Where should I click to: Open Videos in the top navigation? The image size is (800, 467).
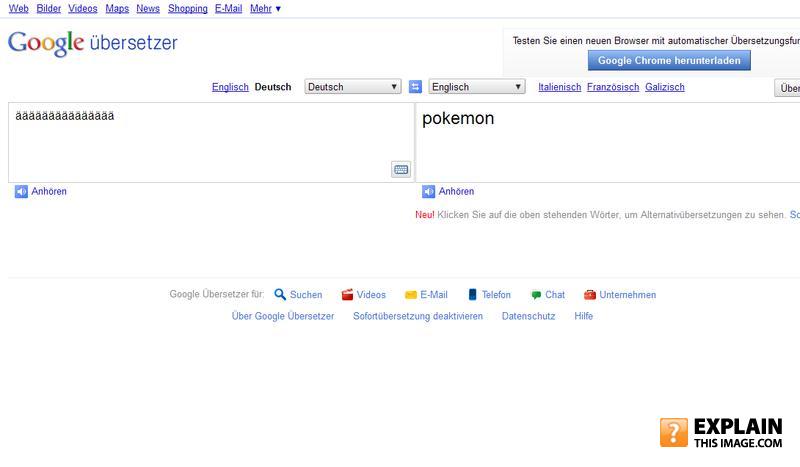[83, 9]
